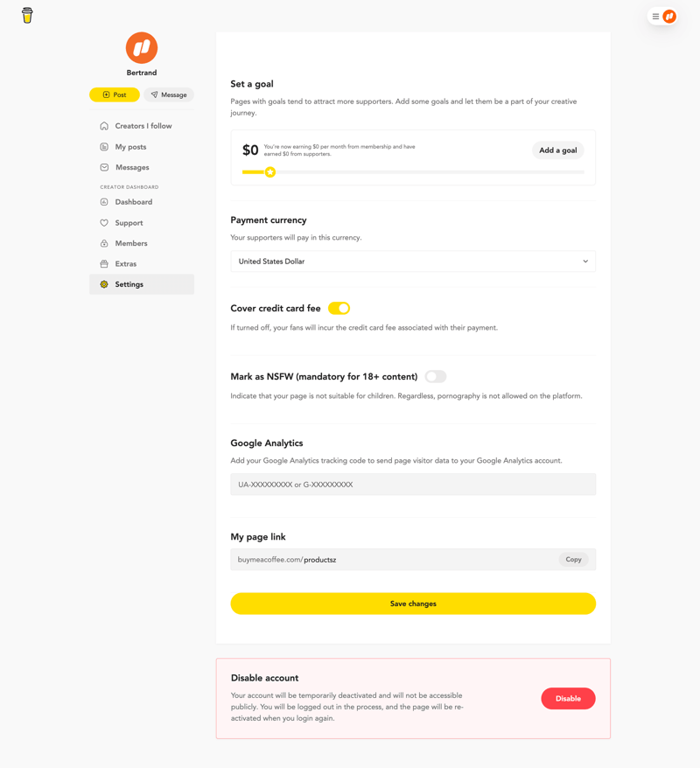The height and width of the screenshot is (768, 700).
Task: Click the Google Analytics tracking code field
Action: pos(412,484)
